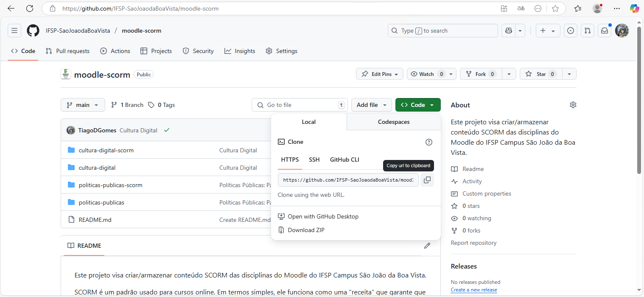Viewport: 644px width, 297px height.
Task: Open the browser extensions or apps icon
Action: 504,8
